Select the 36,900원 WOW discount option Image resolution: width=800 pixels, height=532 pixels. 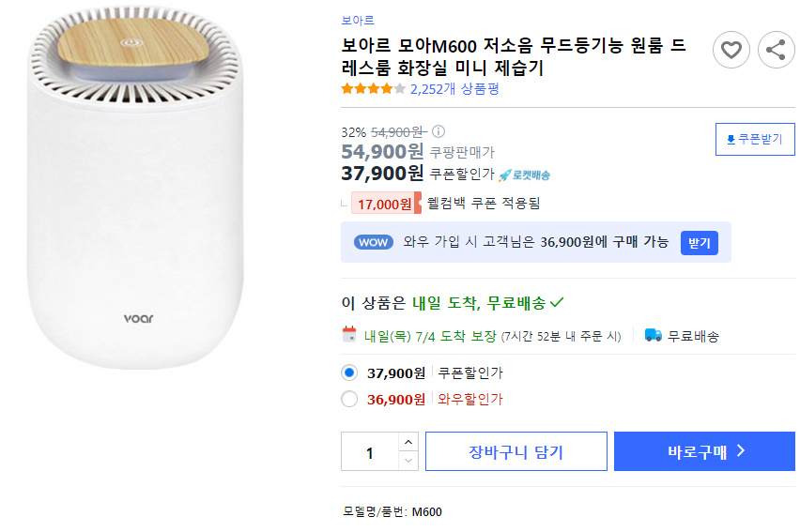coord(349,399)
